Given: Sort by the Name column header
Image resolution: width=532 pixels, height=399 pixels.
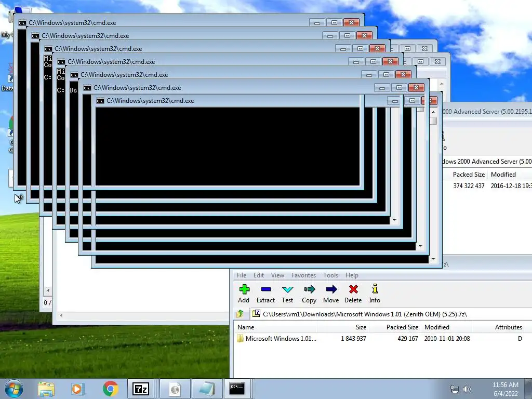Looking at the screenshot, I should (x=275, y=327).
